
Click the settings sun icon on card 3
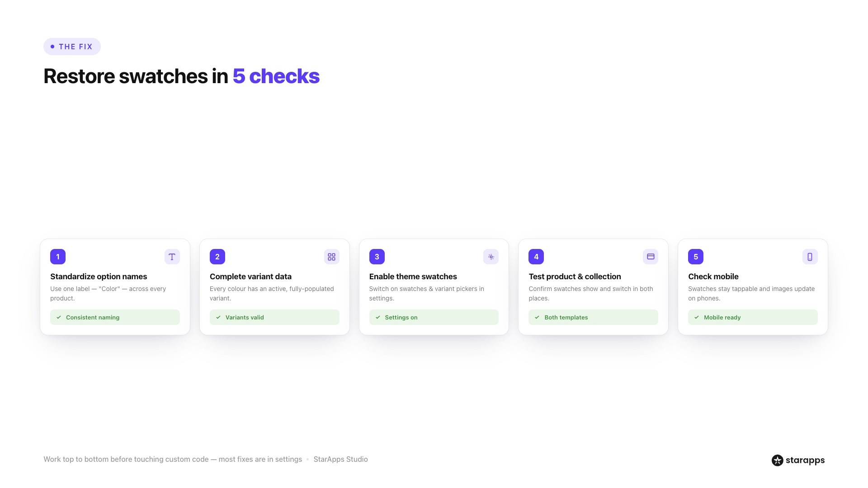click(491, 257)
